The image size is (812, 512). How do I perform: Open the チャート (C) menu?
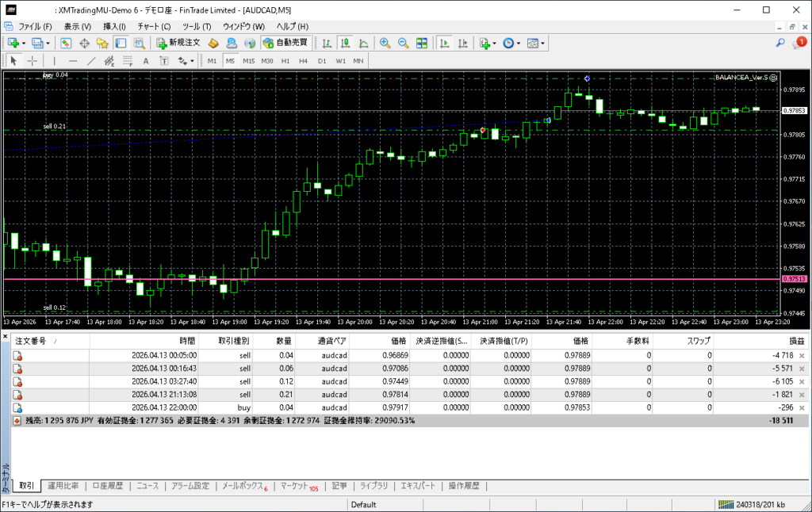coord(154,26)
